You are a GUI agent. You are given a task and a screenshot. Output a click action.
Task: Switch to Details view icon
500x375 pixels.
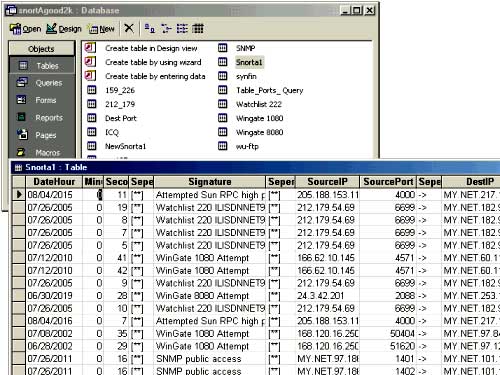[198, 29]
